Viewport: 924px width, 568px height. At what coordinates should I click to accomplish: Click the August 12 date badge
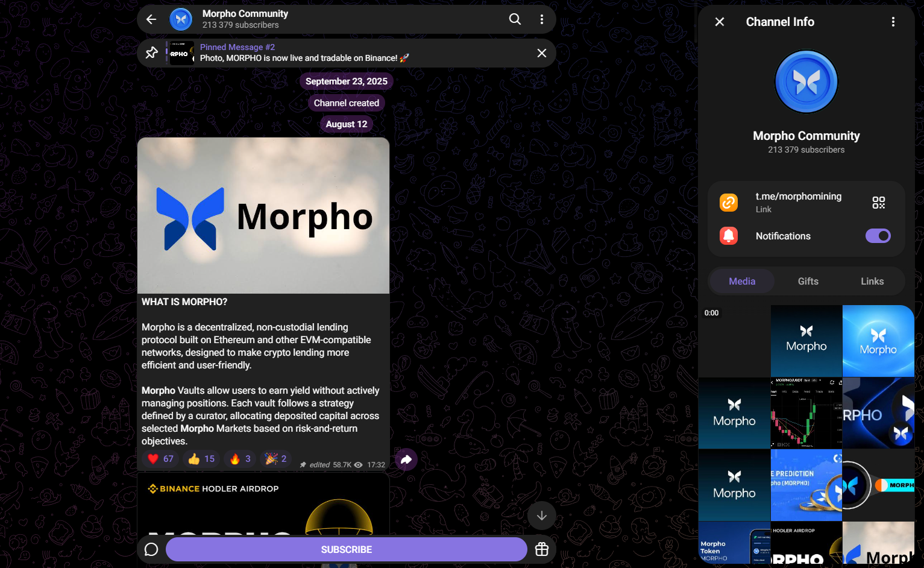click(347, 124)
